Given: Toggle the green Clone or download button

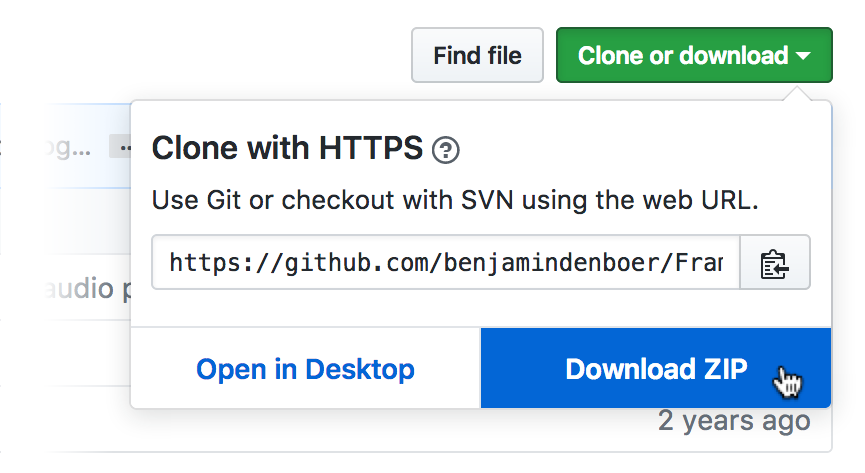Looking at the screenshot, I should (x=694, y=55).
